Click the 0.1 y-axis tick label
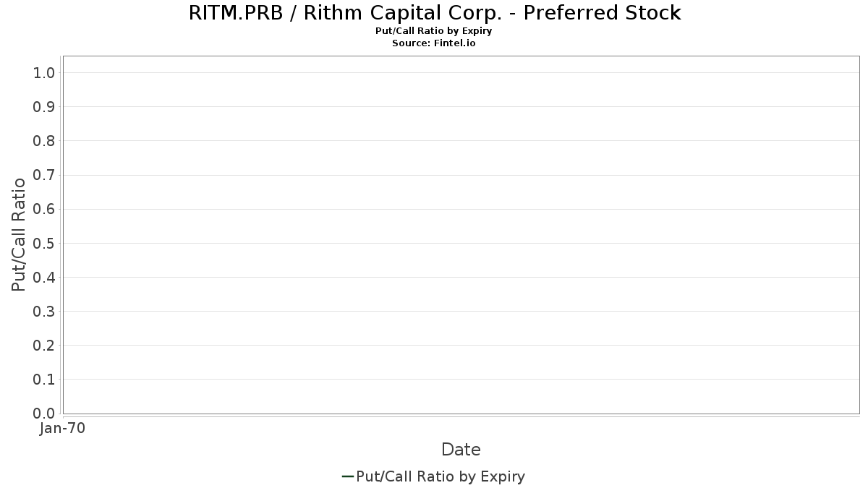Screen dimensions: 868x488 coord(44,380)
